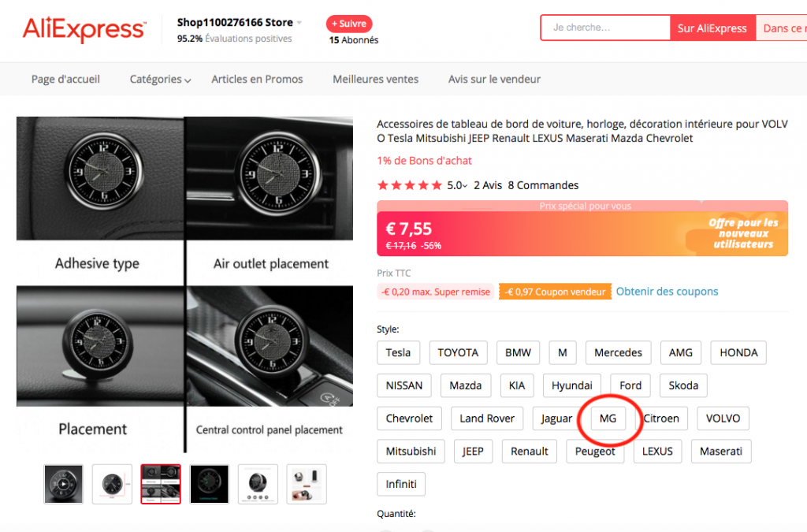Viewport: 807px width, 532px height.
Task: Choose the Skoda style
Action: [683, 385]
